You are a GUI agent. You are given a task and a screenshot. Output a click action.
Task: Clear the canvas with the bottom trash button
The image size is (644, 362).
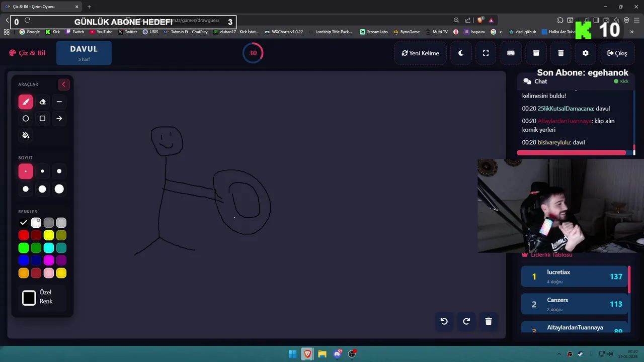489,322
